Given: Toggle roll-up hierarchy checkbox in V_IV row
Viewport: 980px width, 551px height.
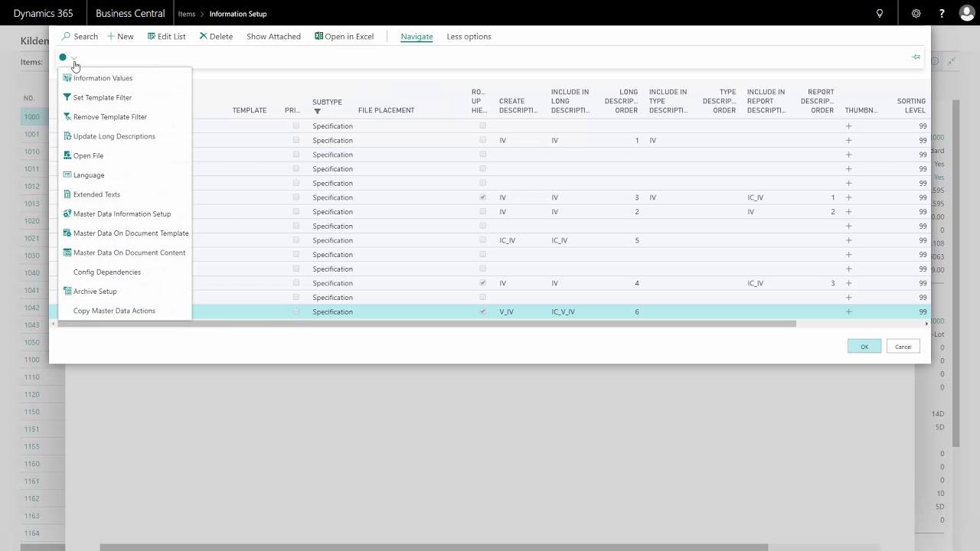Looking at the screenshot, I should [482, 312].
